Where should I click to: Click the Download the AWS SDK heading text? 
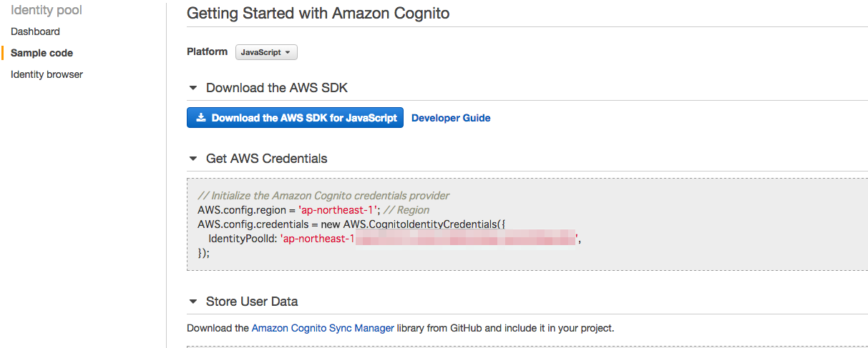click(x=277, y=88)
